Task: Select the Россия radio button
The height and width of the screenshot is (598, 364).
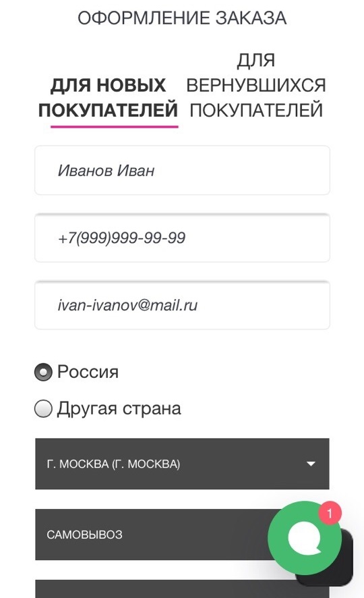Action: click(43, 372)
